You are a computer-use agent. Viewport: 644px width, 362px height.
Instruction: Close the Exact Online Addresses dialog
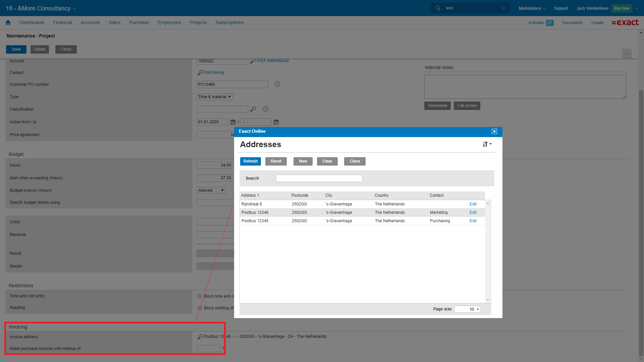[494, 131]
